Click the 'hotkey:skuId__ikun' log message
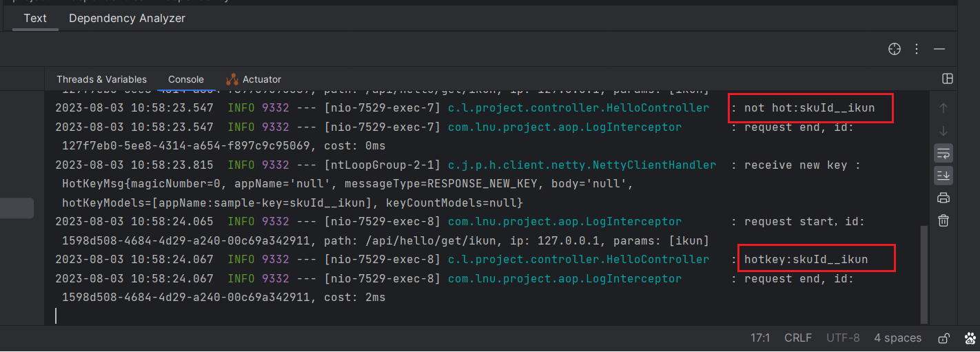Image resolution: width=980 pixels, height=352 pixels. point(806,260)
